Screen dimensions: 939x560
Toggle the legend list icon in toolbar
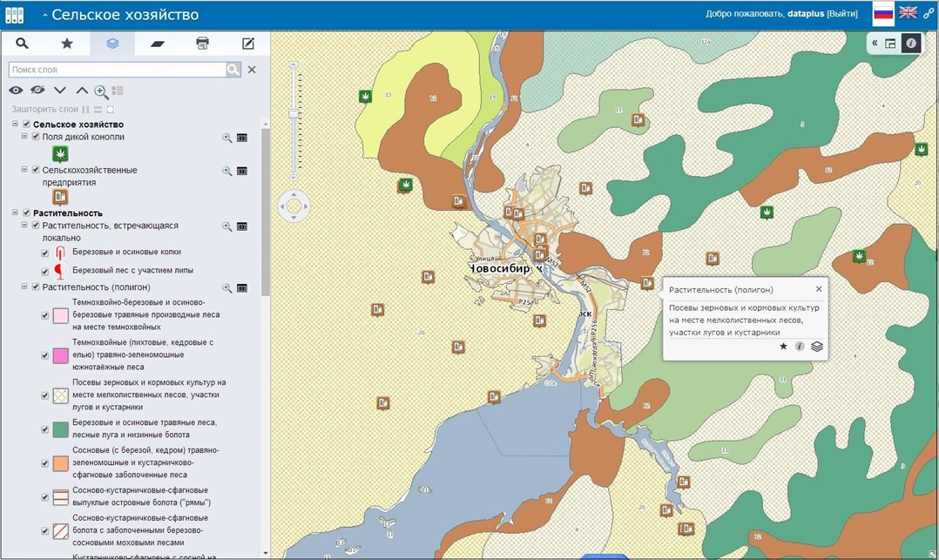(118, 91)
